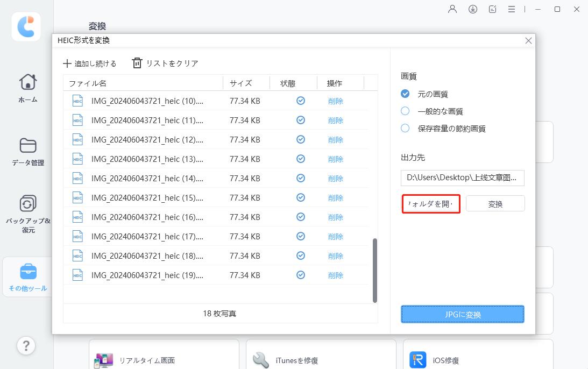
Task: Open the hamburger menu in the titlebar
Action: pos(511,9)
